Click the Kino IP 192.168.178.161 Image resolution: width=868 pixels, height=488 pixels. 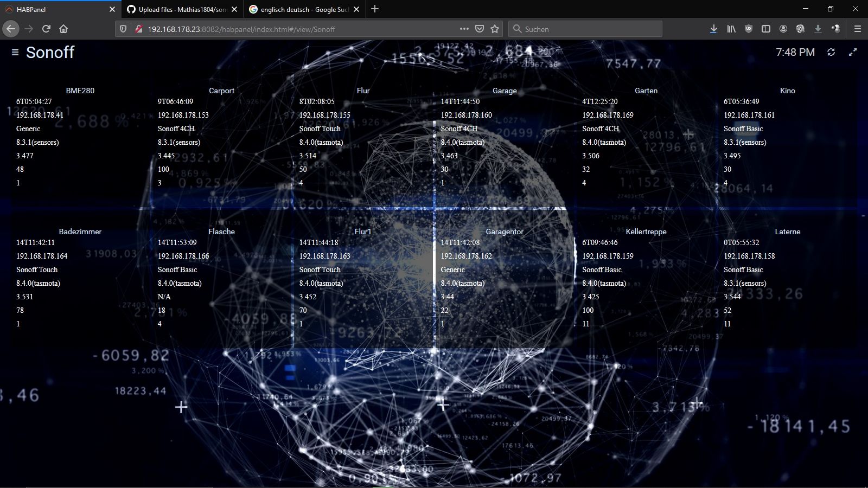tap(749, 115)
